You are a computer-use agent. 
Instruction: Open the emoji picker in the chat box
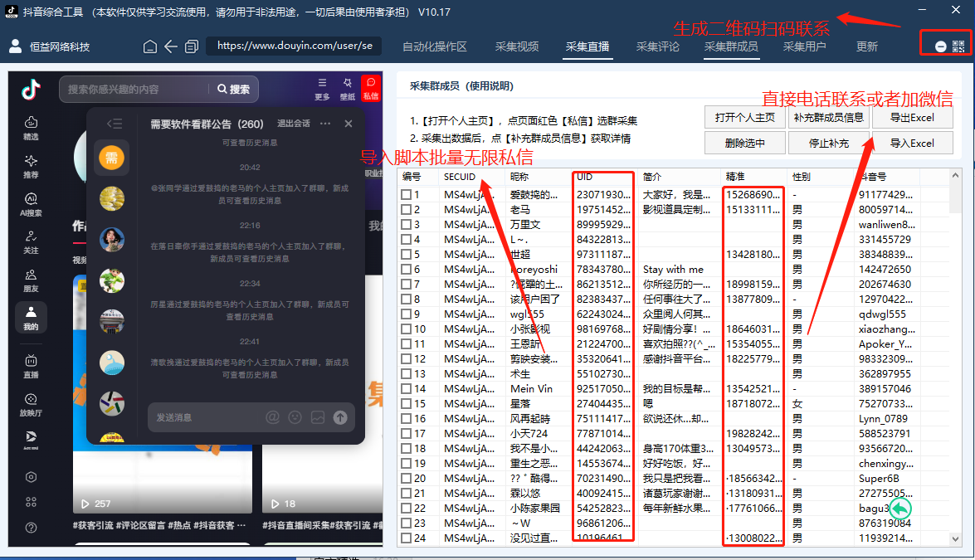click(295, 417)
